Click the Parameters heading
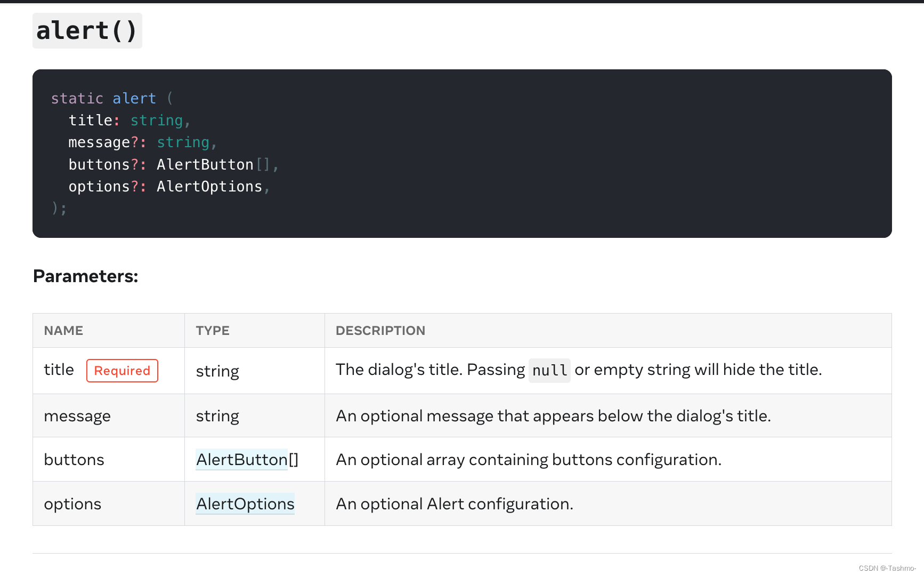This screenshot has width=924, height=576. 85,276
